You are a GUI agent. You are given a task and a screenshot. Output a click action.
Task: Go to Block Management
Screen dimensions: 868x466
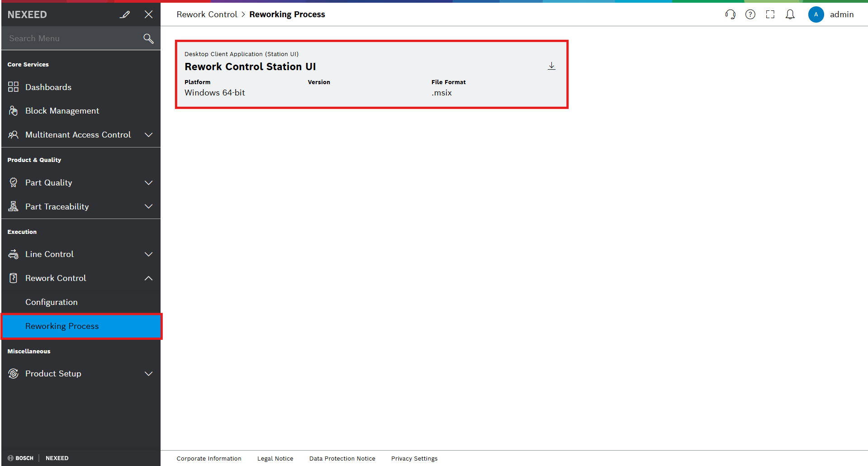click(x=62, y=111)
